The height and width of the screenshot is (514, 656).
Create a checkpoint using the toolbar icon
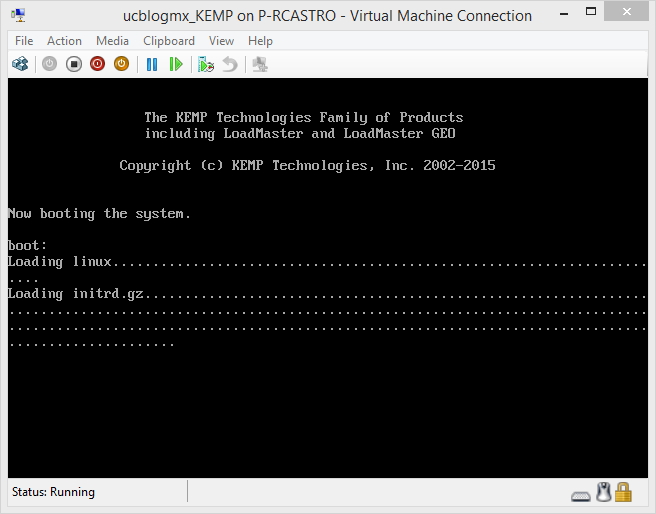click(x=206, y=64)
